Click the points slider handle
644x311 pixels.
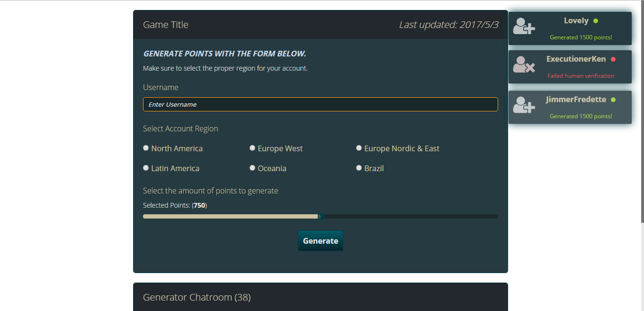[321, 216]
